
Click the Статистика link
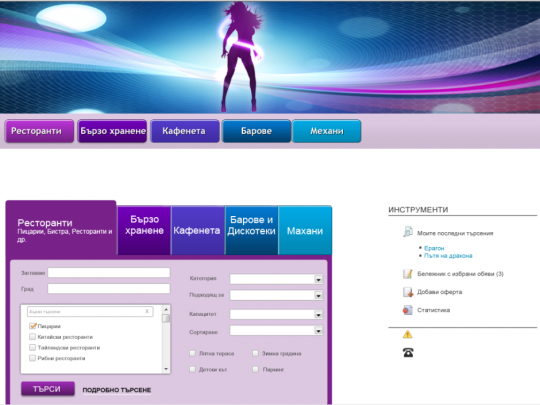434,310
